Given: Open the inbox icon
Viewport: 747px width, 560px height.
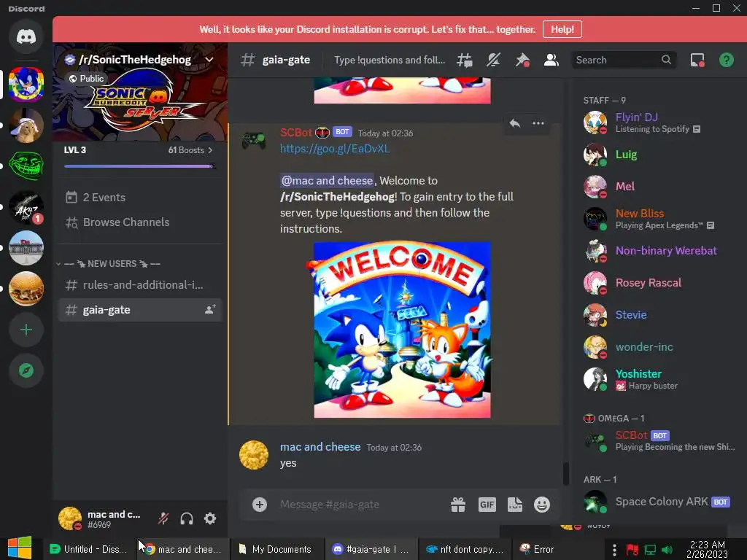Looking at the screenshot, I should click(x=697, y=60).
